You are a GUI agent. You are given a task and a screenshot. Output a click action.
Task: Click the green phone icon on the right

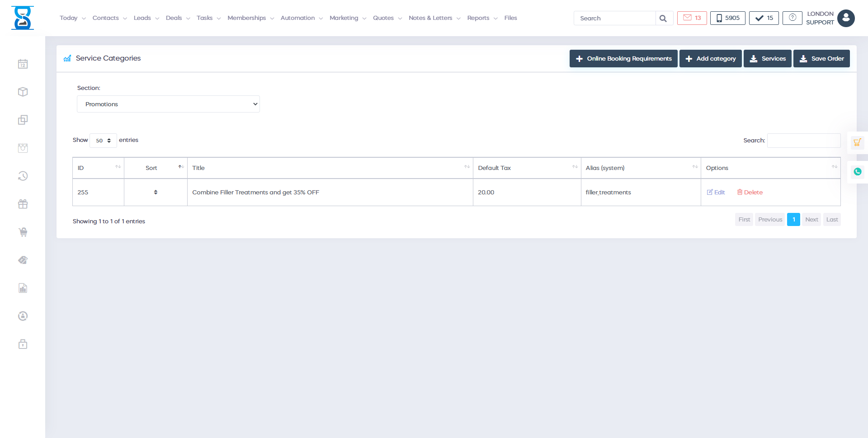click(857, 172)
